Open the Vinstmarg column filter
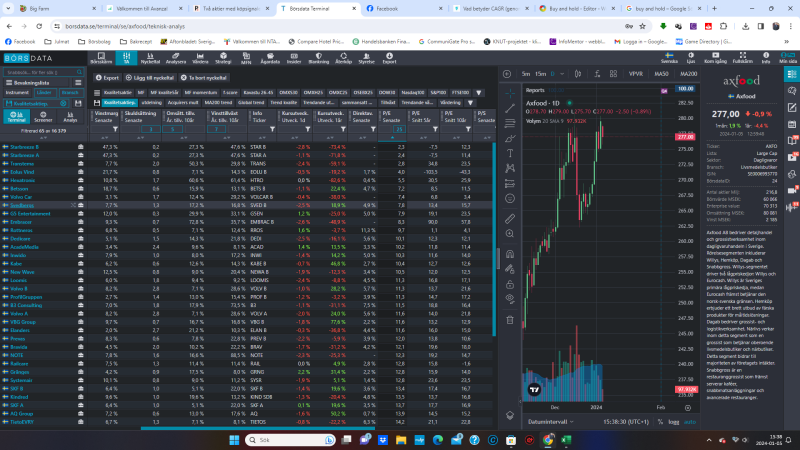Image resolution: width=800 pixels, height=450 pixels. tap(115, 129)
